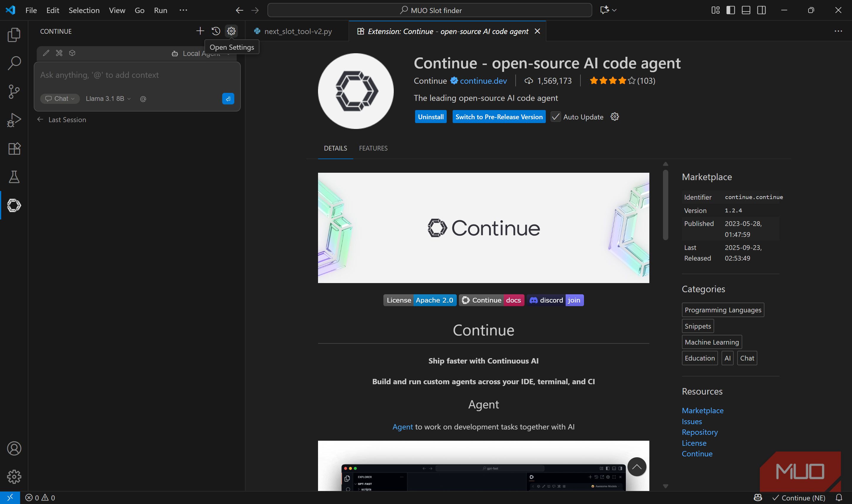
Task: Open Copilot status icon in status bar
Action: tap(758, 497)
